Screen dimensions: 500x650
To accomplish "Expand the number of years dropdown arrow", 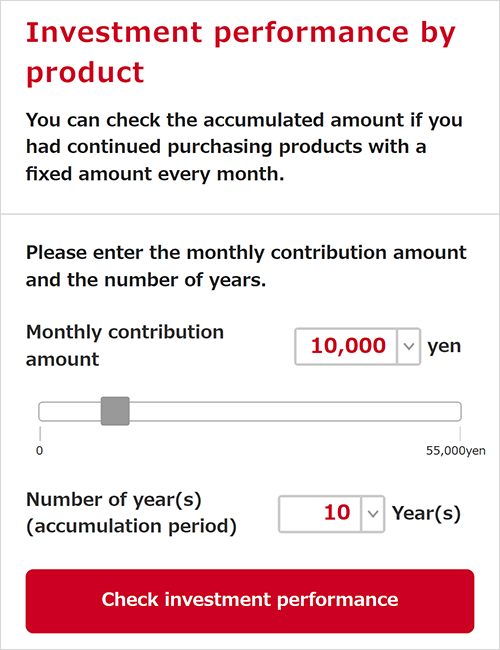I will (x=373, y=514).
